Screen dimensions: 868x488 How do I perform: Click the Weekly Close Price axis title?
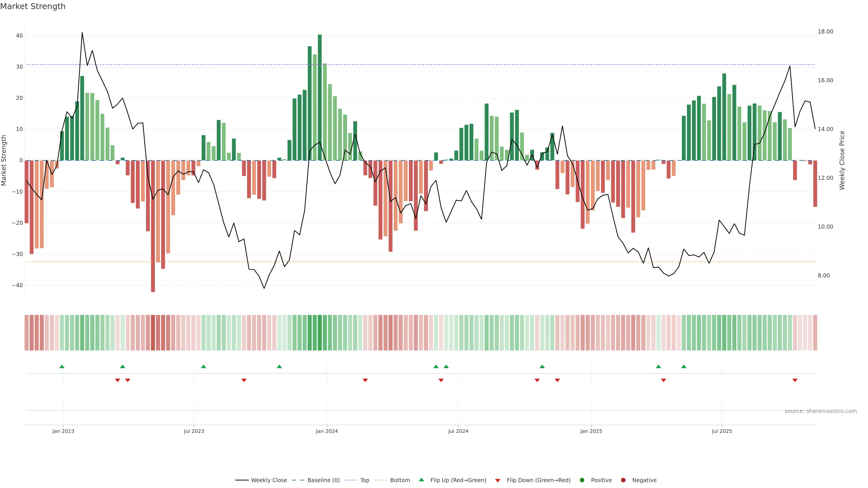842,160
